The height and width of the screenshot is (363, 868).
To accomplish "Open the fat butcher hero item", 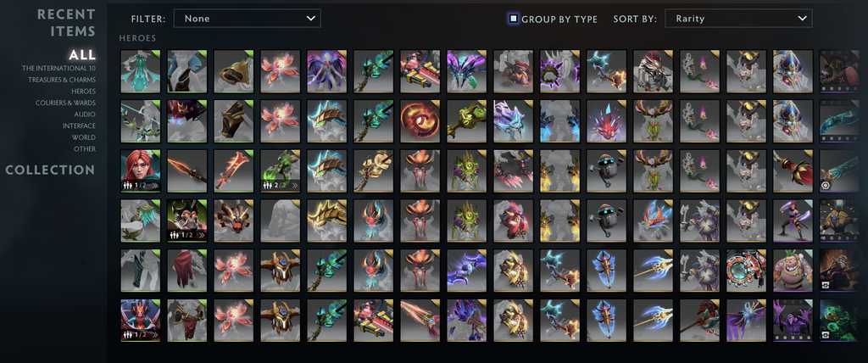I will 793,271.
